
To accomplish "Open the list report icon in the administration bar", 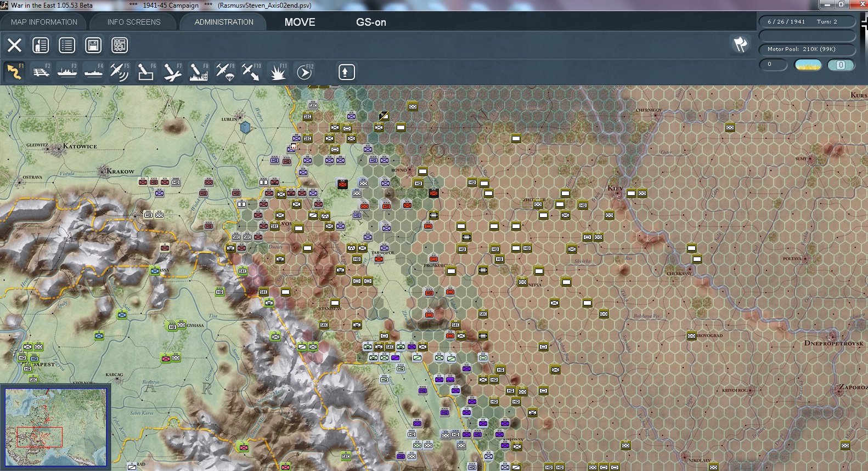I will coord(67,45).
